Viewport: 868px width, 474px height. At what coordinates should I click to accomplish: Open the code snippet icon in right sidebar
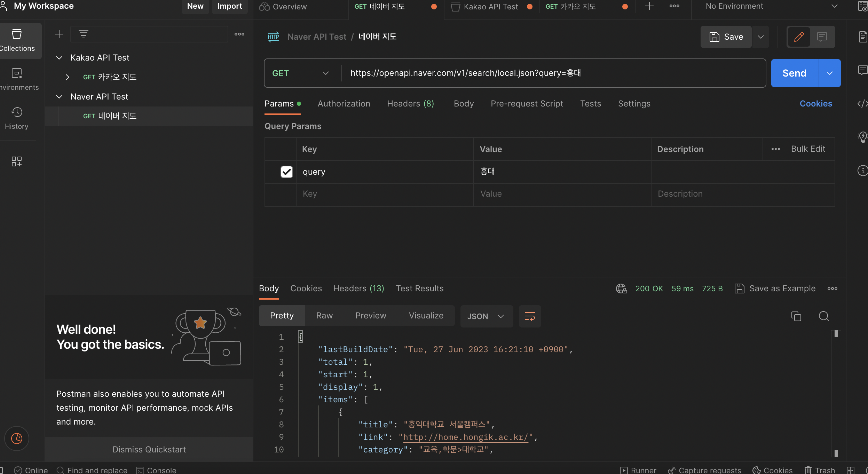click(x=862, y=104)
